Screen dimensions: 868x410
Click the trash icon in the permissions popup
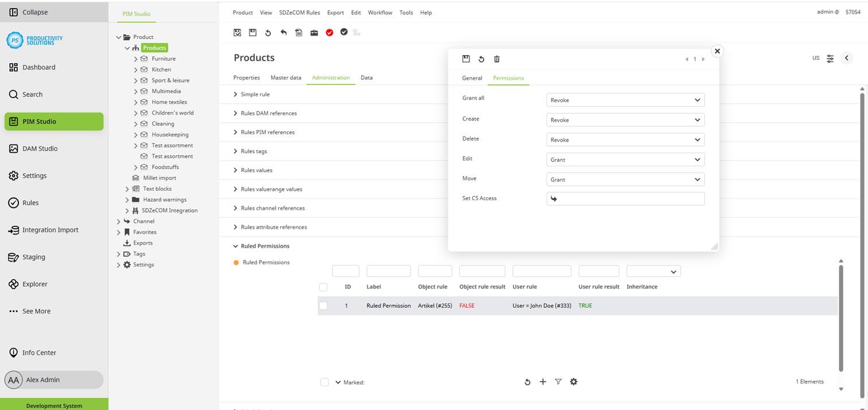(497, 59)
